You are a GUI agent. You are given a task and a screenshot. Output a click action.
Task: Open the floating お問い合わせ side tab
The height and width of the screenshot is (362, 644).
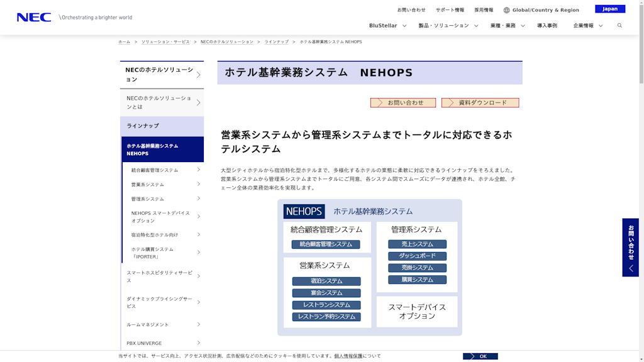[x=630, y=247]
